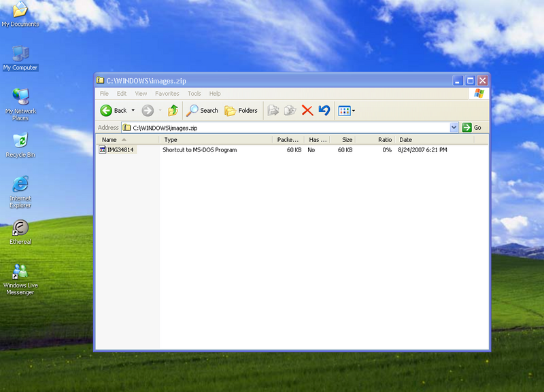Screen dimensions: 544x392
Task: Open the Search pane
Action: (x=202, y=111)
